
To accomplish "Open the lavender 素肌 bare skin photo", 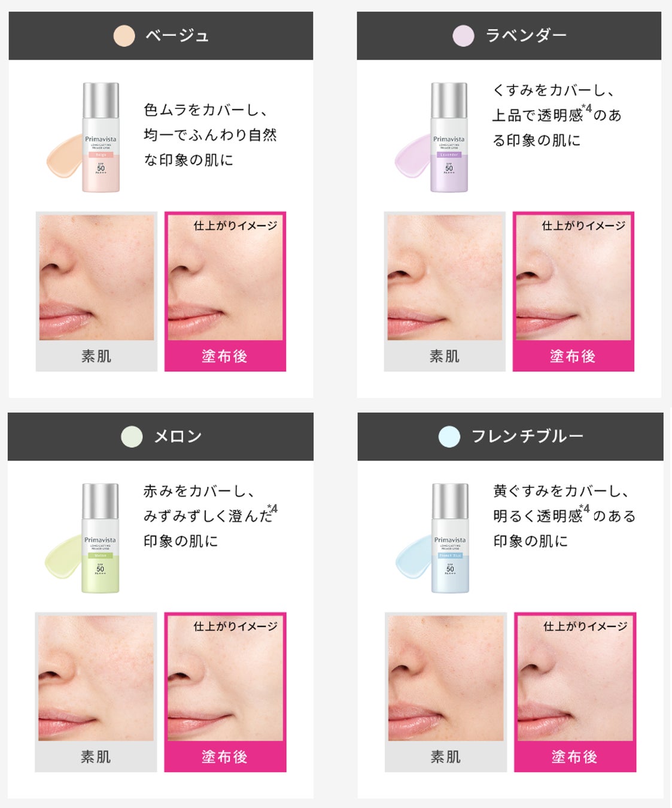I will click(445, 278).
